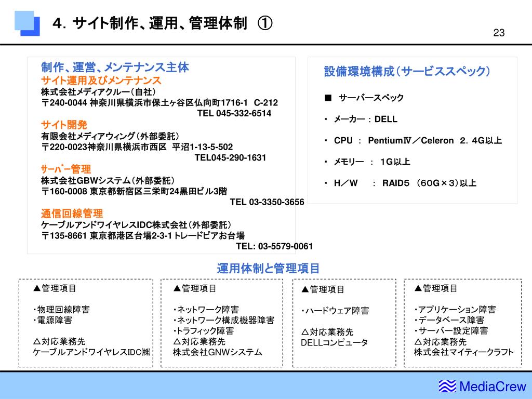Screen dimensions: 532x399
Task: Click the 'H/W : RAID5 (60G×3)以上' line
Action: pos(401,183)
